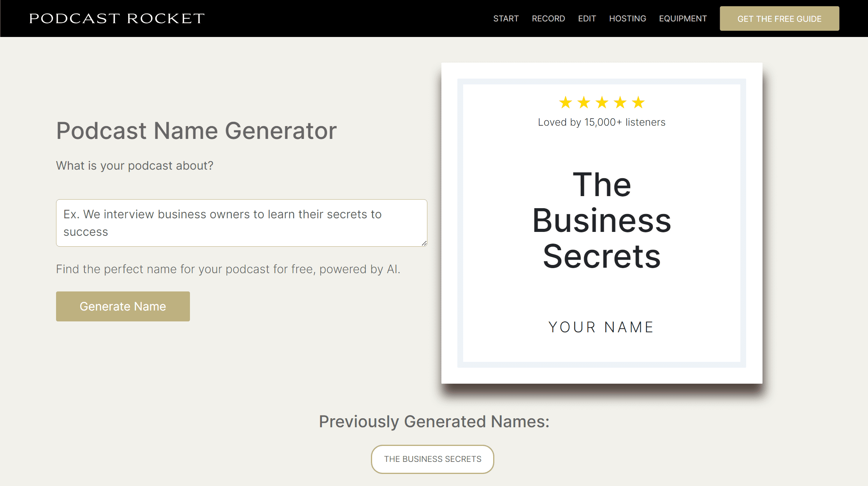The image size is (868, 486).
Task: Click the Podcast Name Generator heading
Action: point(196,131)
